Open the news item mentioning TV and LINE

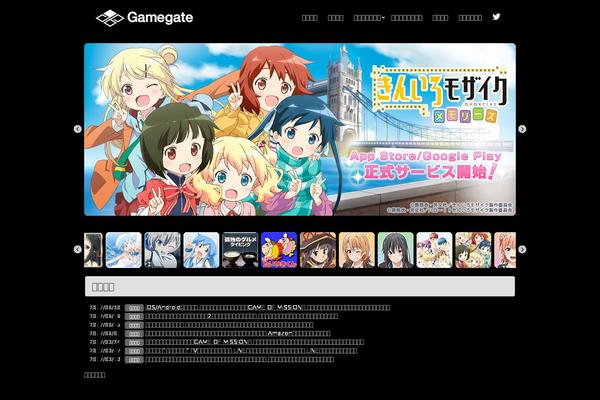tap(251, 351)
